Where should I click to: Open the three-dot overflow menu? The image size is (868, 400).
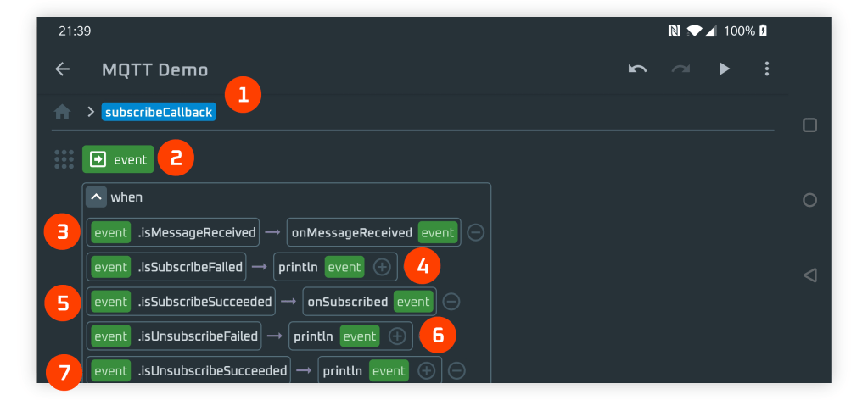click(767, 69)
